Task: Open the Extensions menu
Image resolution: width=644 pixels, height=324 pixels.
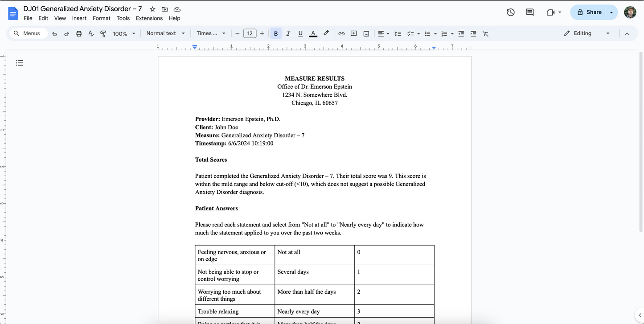Action: click(x=149, y=18)
